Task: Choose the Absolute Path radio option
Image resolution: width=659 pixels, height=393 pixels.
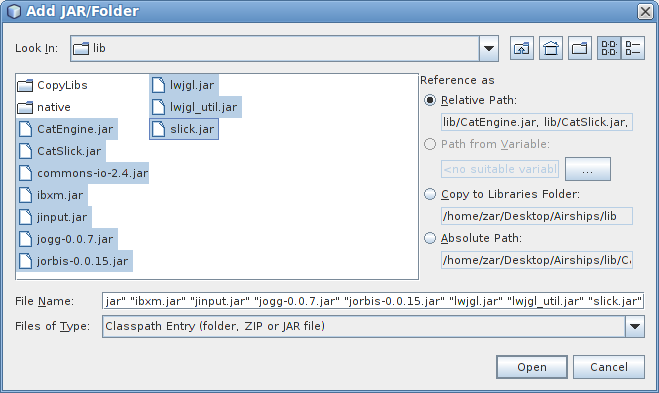Action: tap(430, 238)
